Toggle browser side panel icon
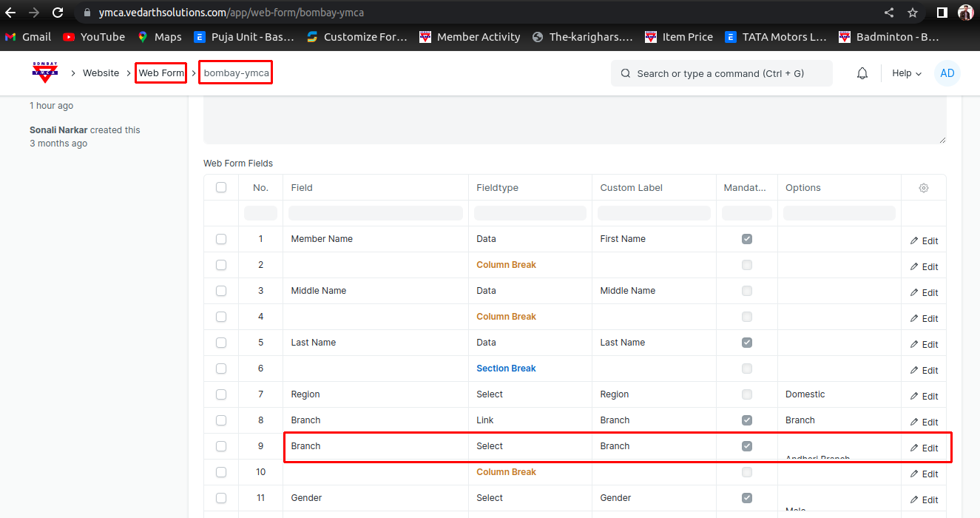This screenshot has height=518, width=980. point(942,13)
